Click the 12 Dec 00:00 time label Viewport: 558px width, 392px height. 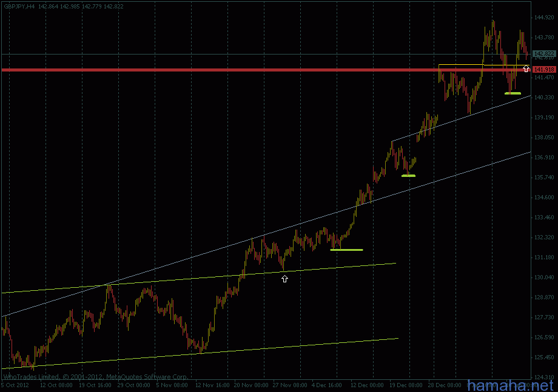(367, 385)
